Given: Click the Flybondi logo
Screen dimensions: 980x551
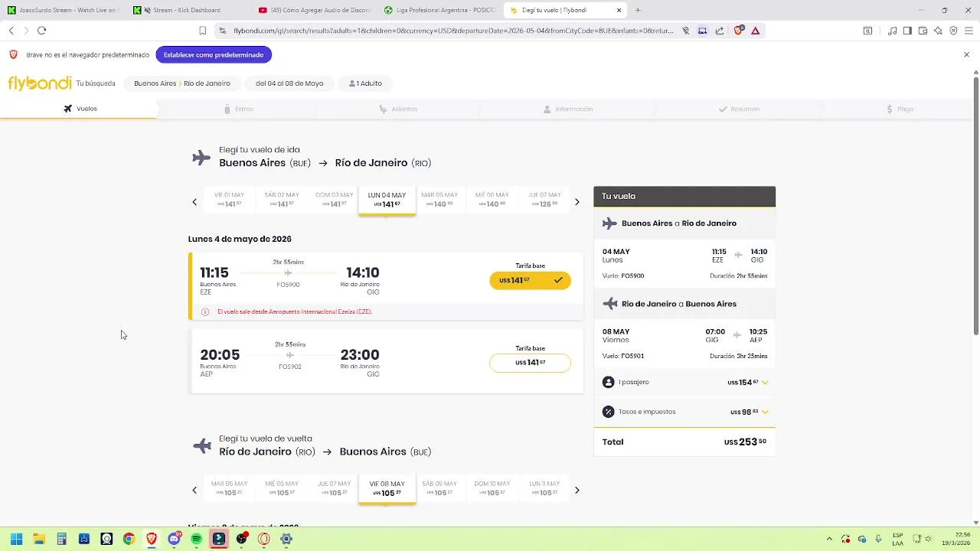Looking at the screenshot, I should click(x=40, y=83).
